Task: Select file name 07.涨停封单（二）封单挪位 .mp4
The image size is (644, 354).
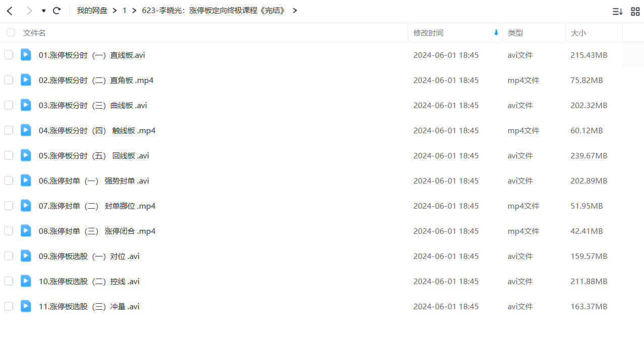Action: [x=97, y=206]
